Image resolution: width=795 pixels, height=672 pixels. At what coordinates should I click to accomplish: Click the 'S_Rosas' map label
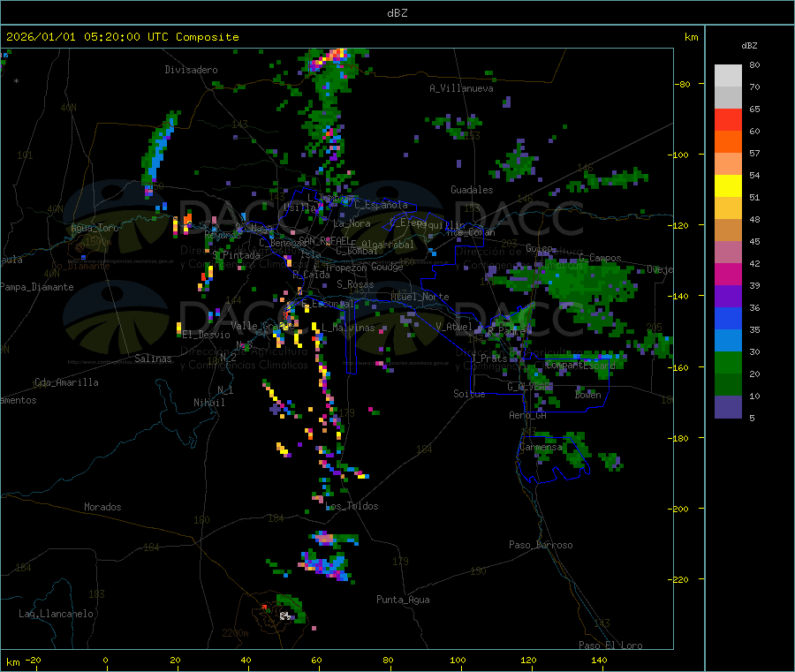[x=355, y=284]
